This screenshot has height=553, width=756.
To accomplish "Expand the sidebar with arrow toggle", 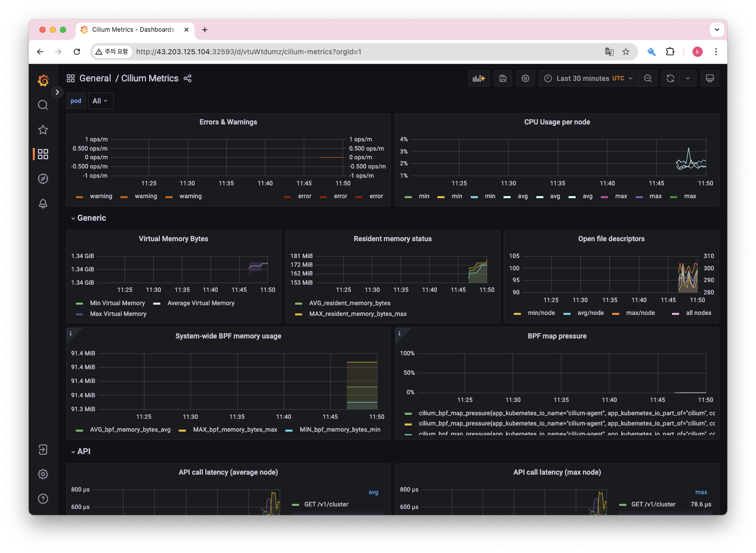I will point(57,92).
